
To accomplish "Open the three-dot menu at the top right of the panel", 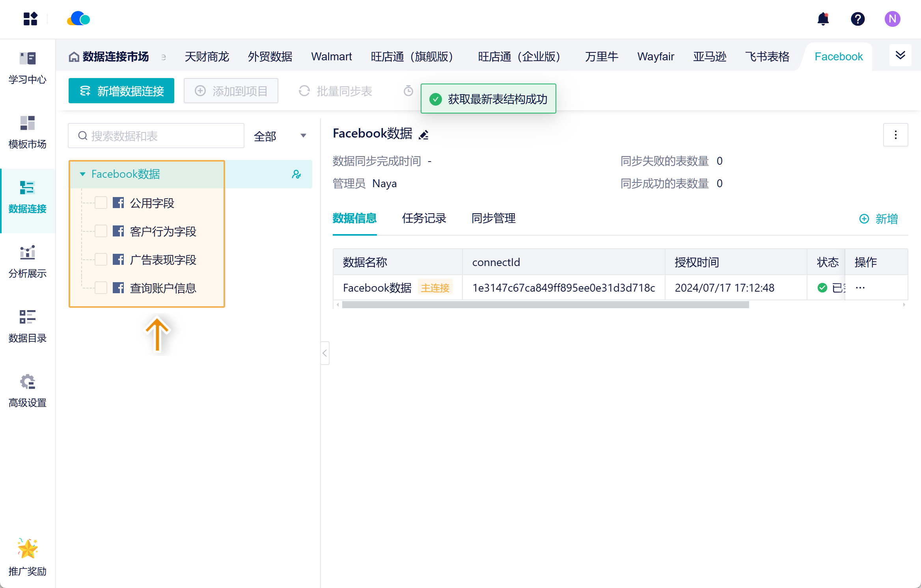I will 895,135.
